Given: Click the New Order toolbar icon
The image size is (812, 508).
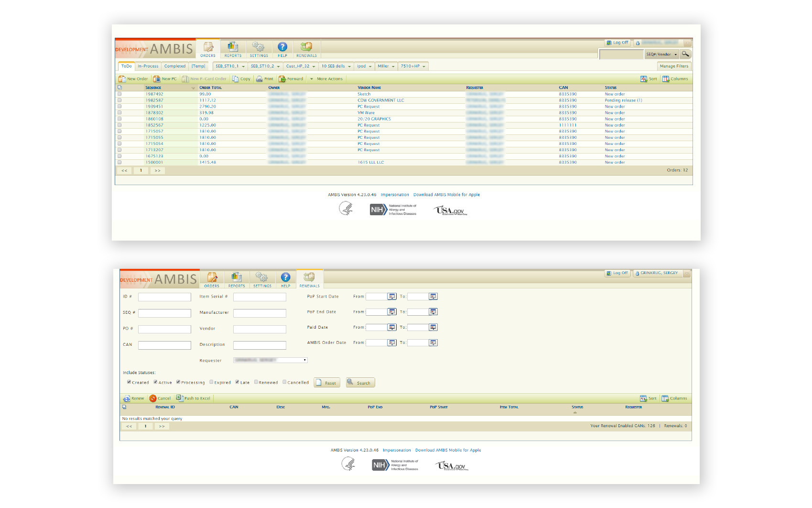Looking at the screenshot, I should [x=122, y=79].
